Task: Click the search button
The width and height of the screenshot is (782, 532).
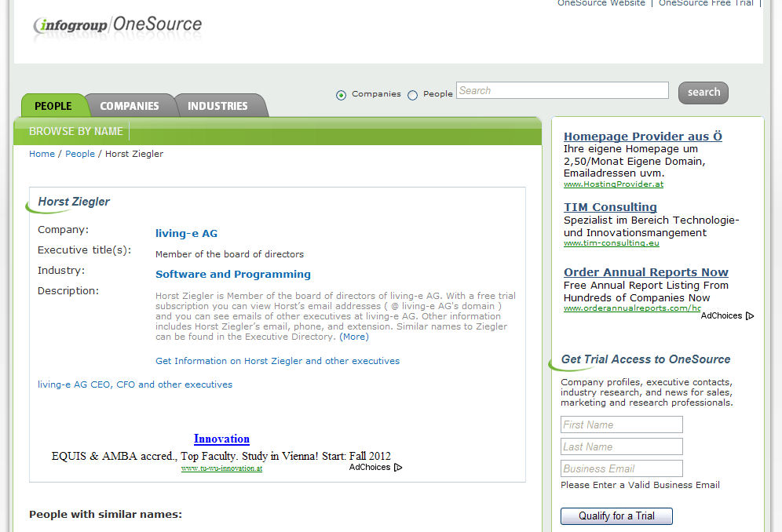Action: [x=703, y=93]
